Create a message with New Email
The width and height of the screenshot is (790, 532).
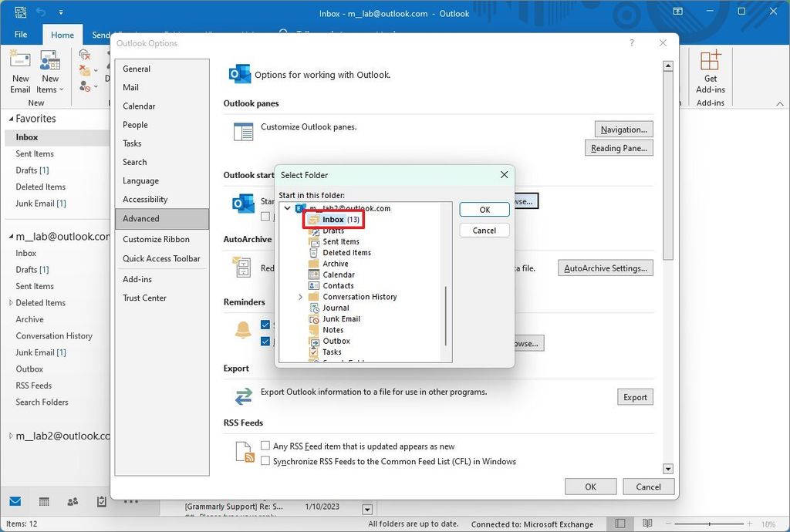(19, 72)
